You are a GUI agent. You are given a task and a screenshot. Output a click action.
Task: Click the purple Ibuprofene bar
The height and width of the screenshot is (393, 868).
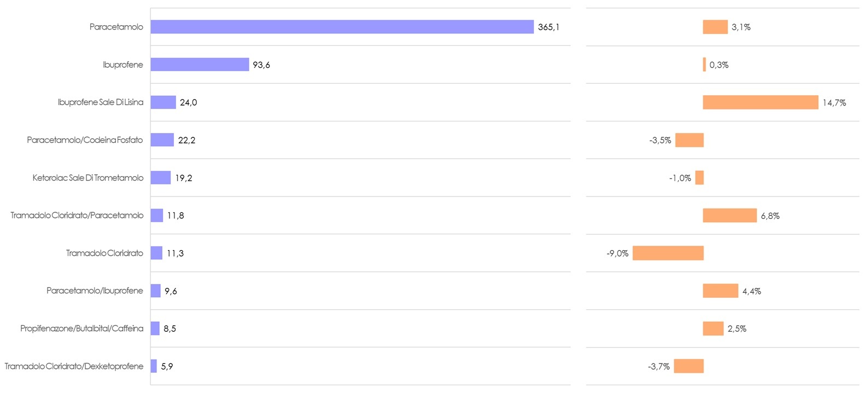[x=200, y=65]
